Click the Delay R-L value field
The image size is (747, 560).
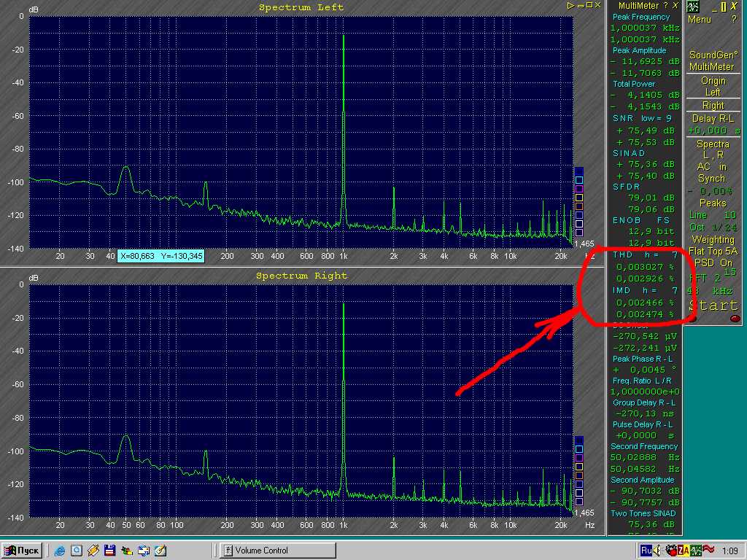(x=713, y=130)
